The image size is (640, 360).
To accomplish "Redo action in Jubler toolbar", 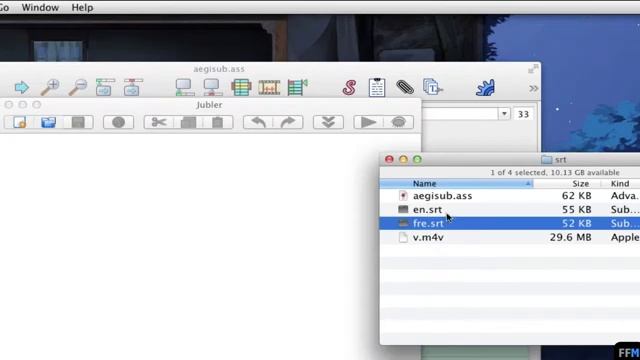I will [x=288, y=122].
